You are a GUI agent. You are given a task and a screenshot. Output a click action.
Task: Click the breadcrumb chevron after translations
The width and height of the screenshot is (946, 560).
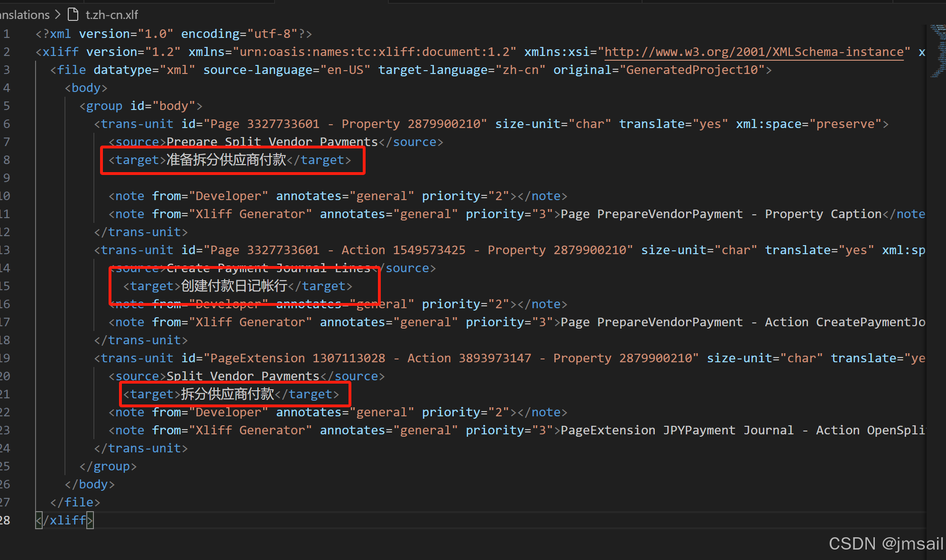58,15
